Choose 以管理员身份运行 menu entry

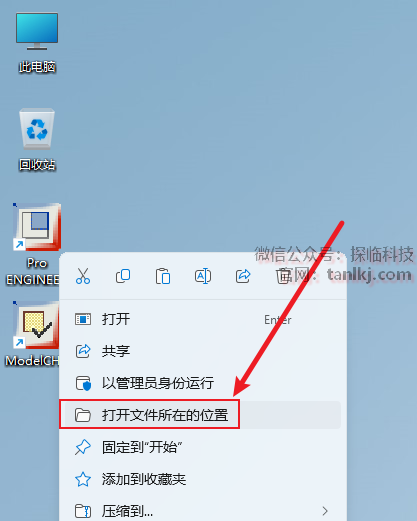coord(203,383)
